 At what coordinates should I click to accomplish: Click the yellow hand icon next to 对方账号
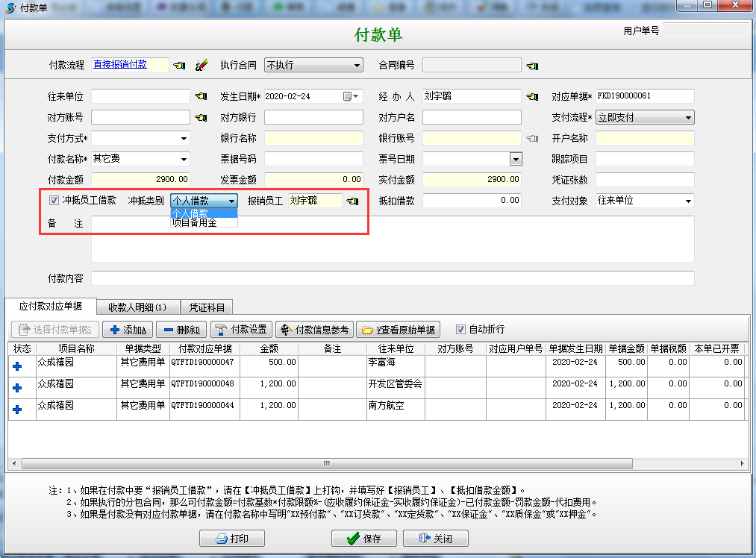coord(201,117)
